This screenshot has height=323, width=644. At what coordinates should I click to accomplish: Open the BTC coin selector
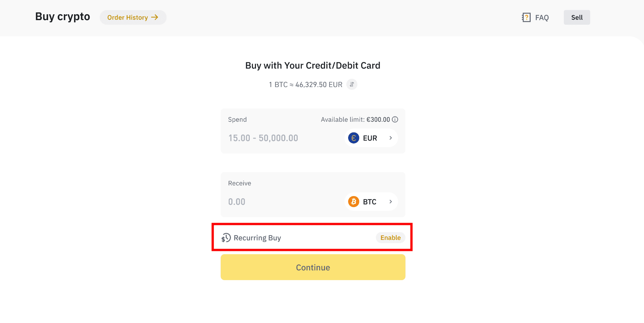pyautogui.click(x=371, y=202)
